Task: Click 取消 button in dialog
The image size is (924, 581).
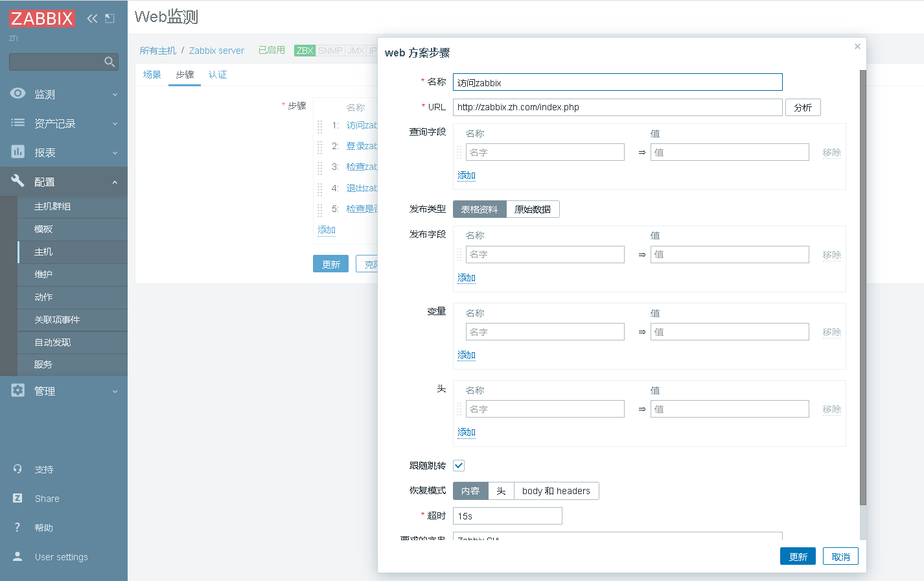Action: click(840, 556)
